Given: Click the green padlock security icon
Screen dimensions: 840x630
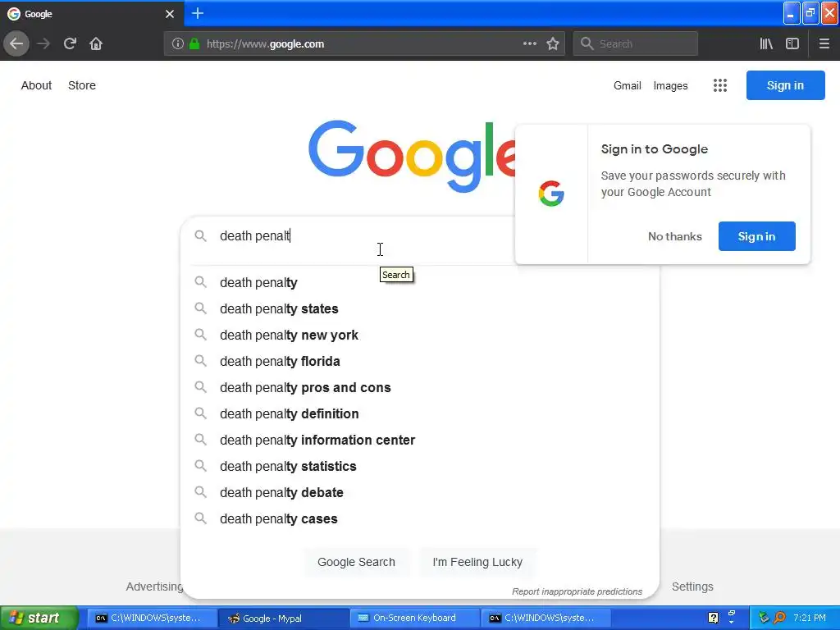Looking at the screenshot, I should pyautogui.click(x=194, y=44).
